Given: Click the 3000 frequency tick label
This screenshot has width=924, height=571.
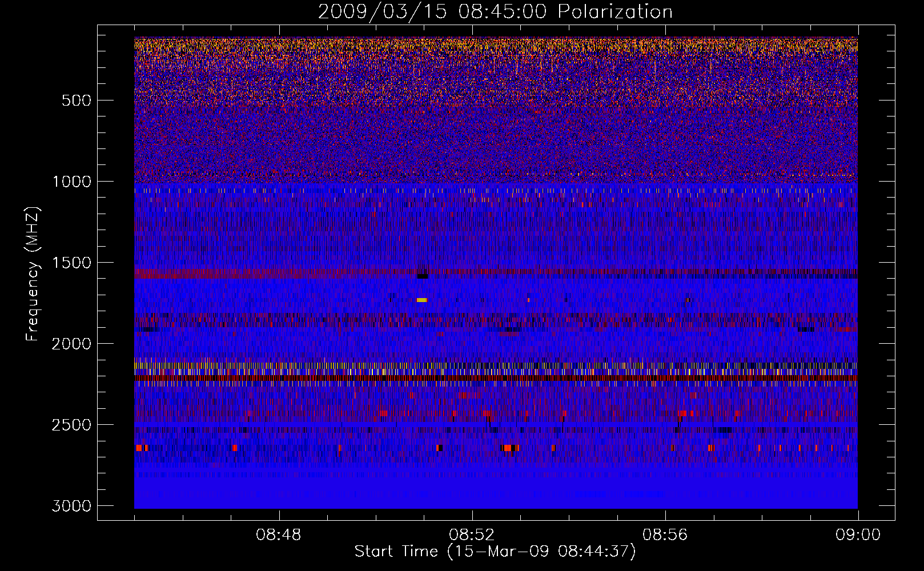Looking at the screenshot, I should point(71,506).
